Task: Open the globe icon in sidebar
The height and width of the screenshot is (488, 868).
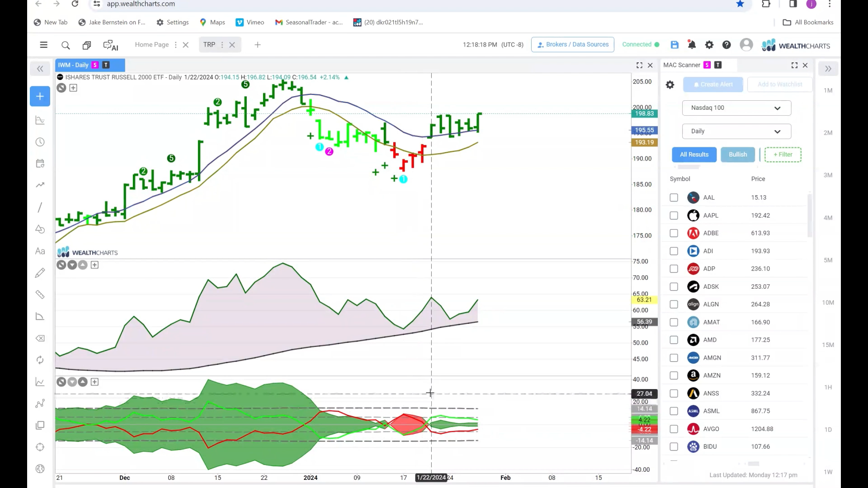Action: (40, 469)
